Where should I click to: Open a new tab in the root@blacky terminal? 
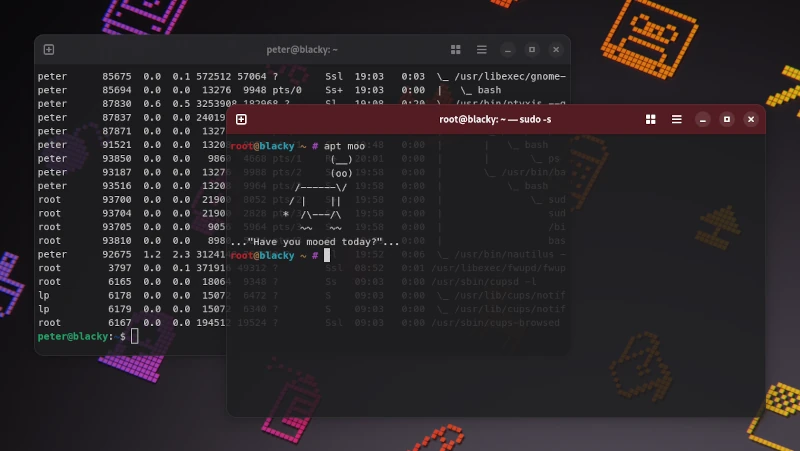(x=241, y=119)
